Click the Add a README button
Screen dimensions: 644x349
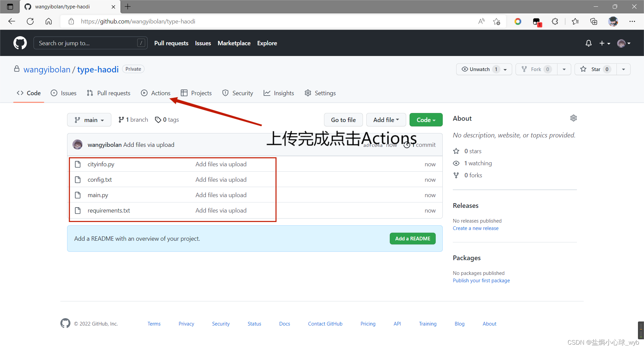coord(413,238)
